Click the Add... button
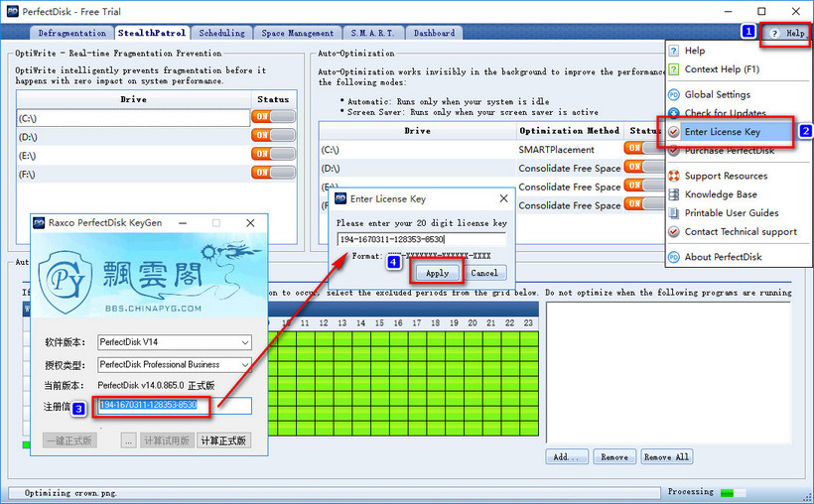This screenshot has height=504, width=814. [567, 457]
